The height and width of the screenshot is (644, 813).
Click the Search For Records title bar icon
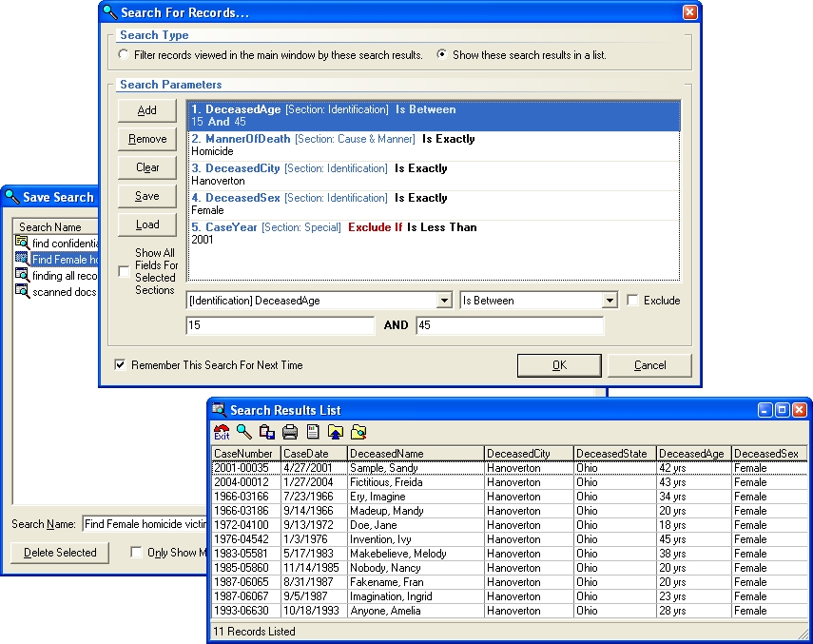pyautogui.click(x=110, y=12)
